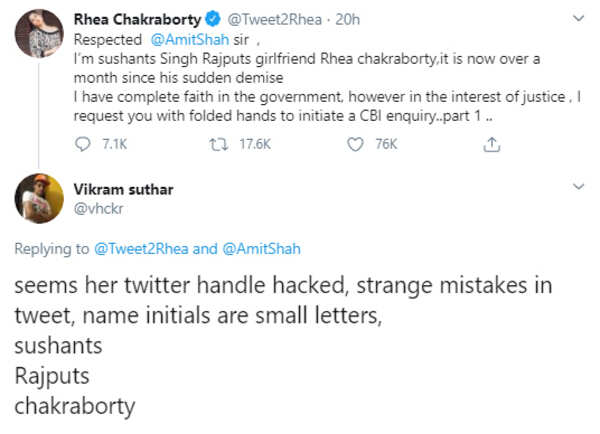Open the share icon on Rhea's tweet
The height and width of the screenshot is (434, 600).
(x=490, y=144)
